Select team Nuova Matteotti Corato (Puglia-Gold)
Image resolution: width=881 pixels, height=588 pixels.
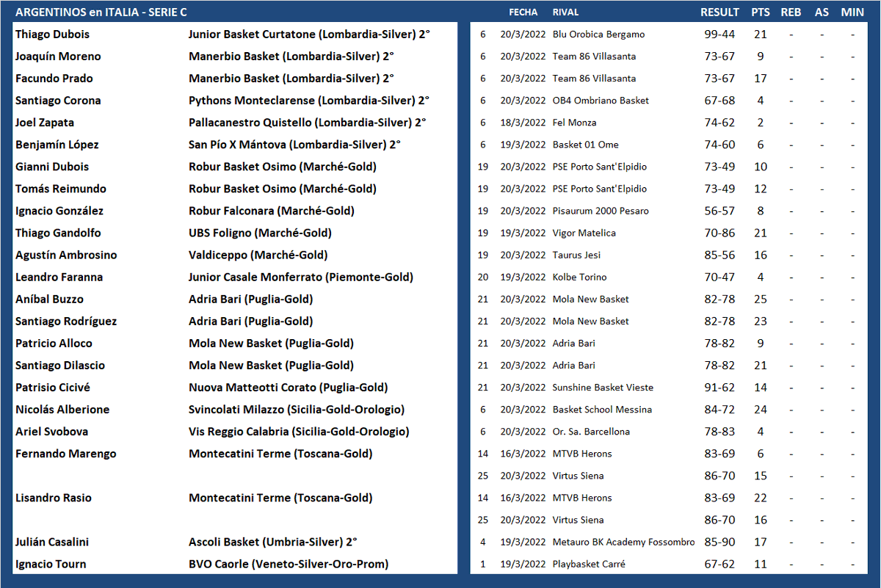(x=288, y=387)
